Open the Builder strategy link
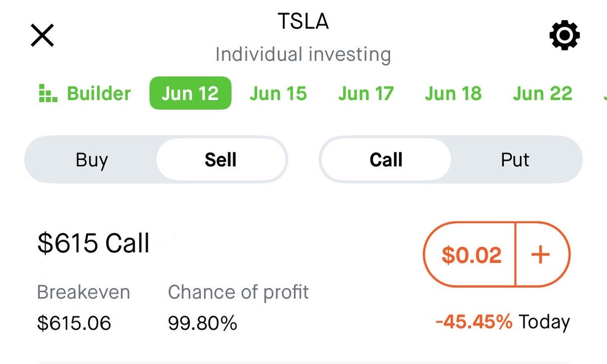The image size is (607, 364). [x=99, y=94]
